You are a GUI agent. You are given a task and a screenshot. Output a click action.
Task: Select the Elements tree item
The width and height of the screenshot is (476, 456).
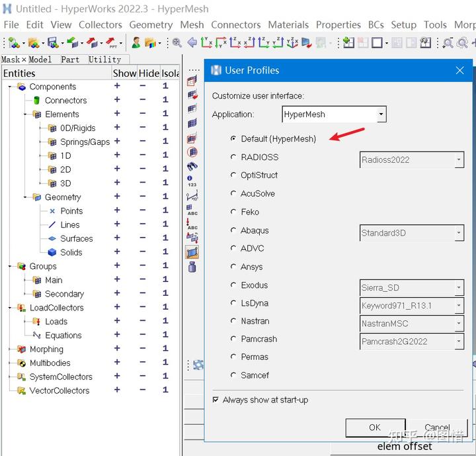(62, 114)
